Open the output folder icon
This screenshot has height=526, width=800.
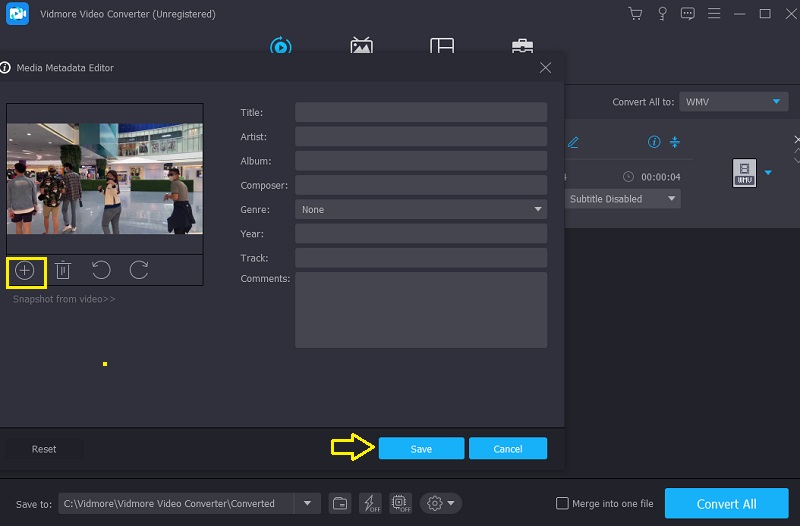pos(340,503)
